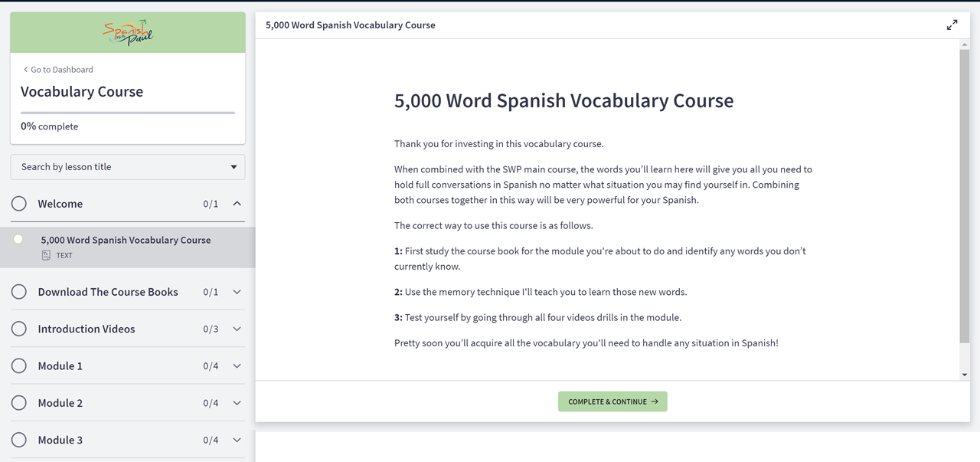Select the Module 3 section title
980x462 pixels.
coord(60,440)
